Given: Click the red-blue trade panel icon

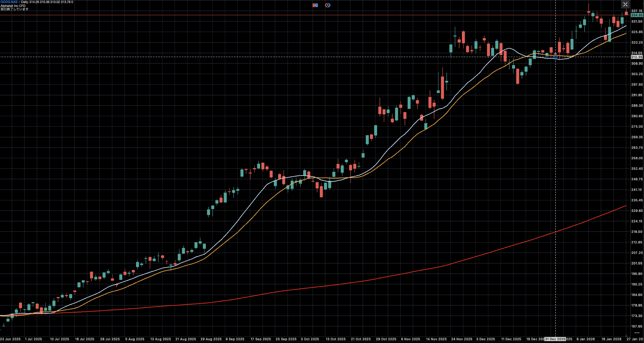Looking at the screenshot, I should coord(315,5).
